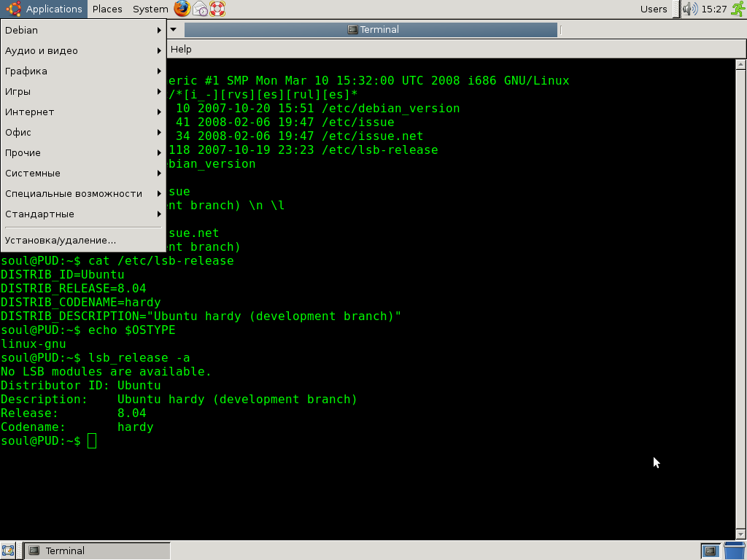Click the Terminal window title bar
This screenshot has width=747, height=560.
pyautogui.click(x=371, y=29)
